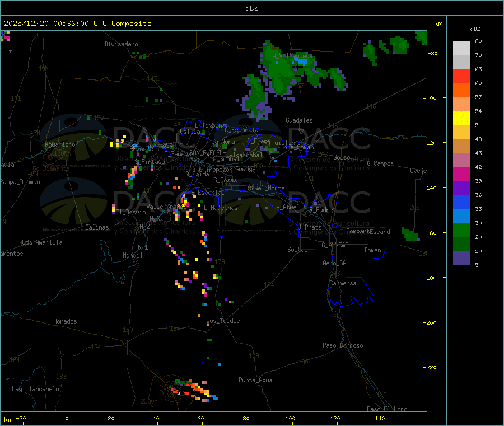Select the orange 57-60 dBZ legend swatch
The height and width of the screenshot is (426, 504).
point(461,90)
